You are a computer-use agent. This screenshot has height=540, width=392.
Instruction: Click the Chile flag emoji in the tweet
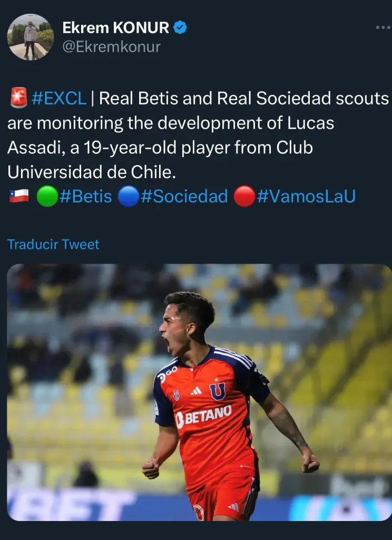(x=18, y=196)
